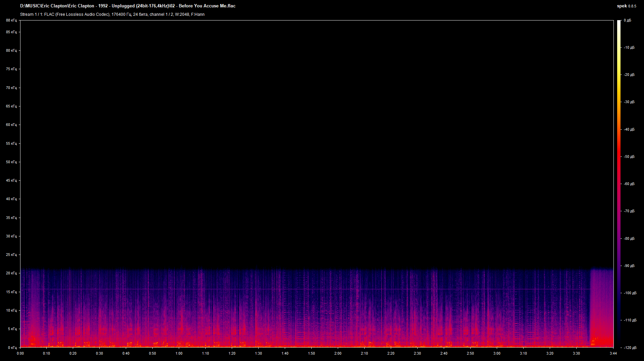Click the 0:00 time axis marker
Viewport: 644px width, 361px height.
click(20, 353)
